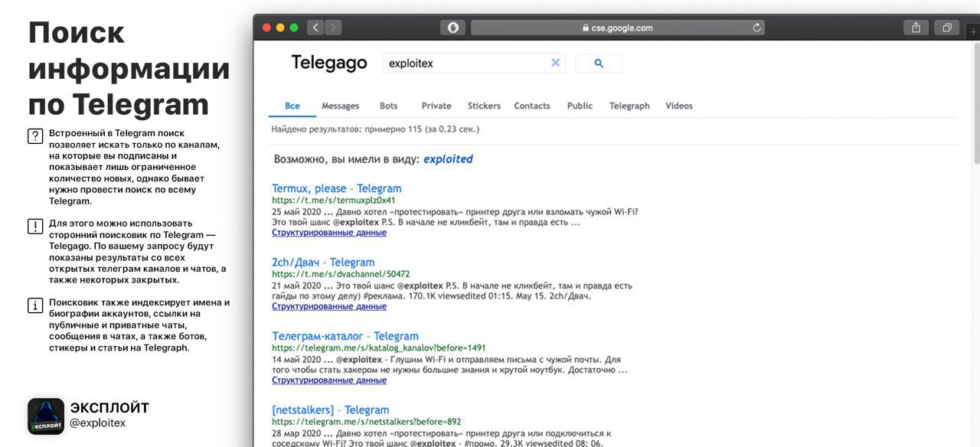Switch to the Contacts tab

coord(532,106)
